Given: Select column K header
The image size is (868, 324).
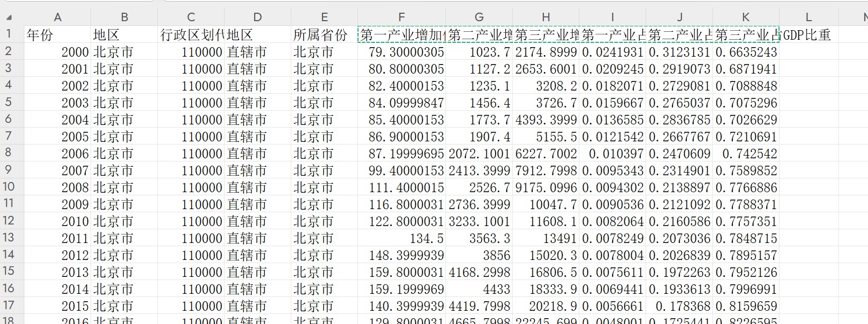Looking at the screenshot, I should (746, 17).
